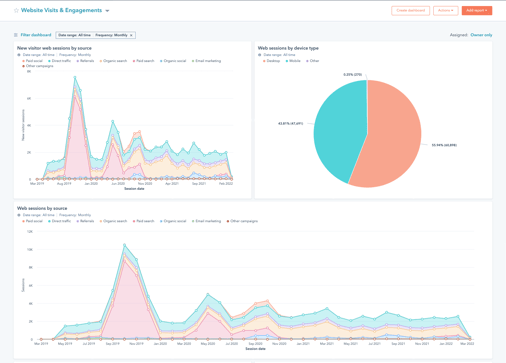This screenshot has height=363, width=506.
Task: Toggle Referrals legend in Web sessions by source chart
Action: pos(85,221)
